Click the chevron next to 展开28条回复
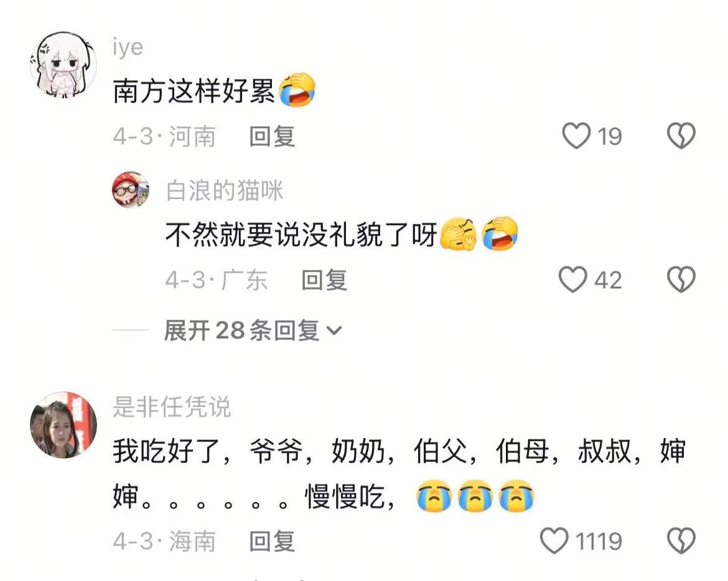 (x=334, y=330)
